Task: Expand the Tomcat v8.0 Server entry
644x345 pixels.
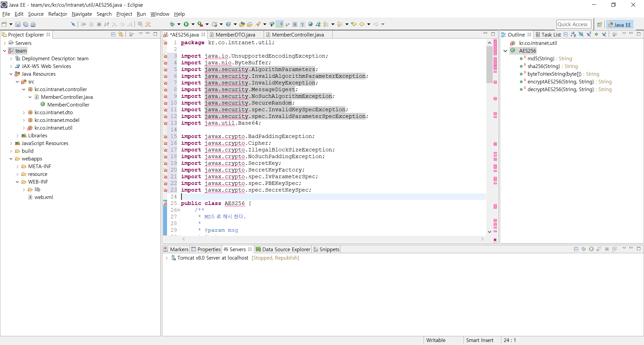Action: pos(167,258)
